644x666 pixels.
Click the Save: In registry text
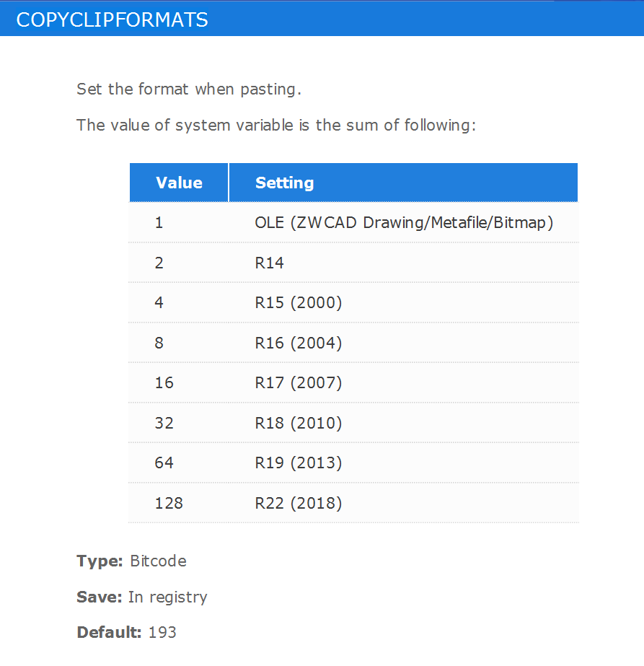coord(142,597)
